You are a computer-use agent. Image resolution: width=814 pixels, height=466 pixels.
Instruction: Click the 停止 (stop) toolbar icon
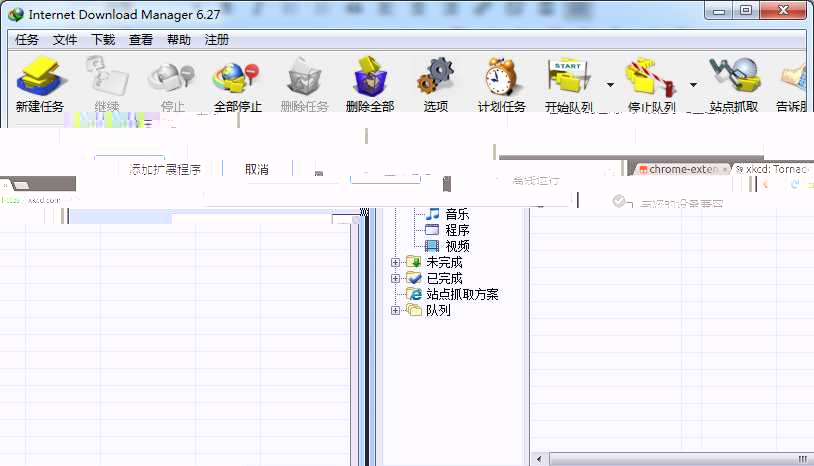[x=172, y=85]
